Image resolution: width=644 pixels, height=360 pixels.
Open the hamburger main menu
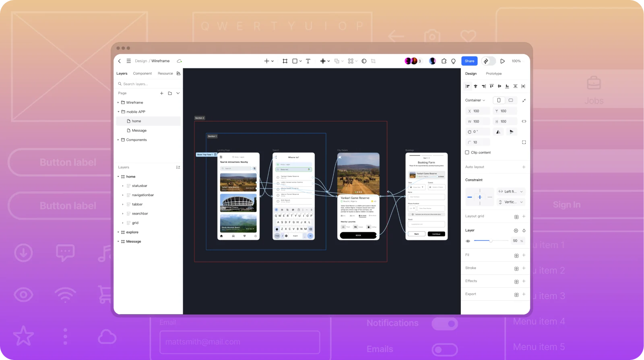click(x=129, y=61)
